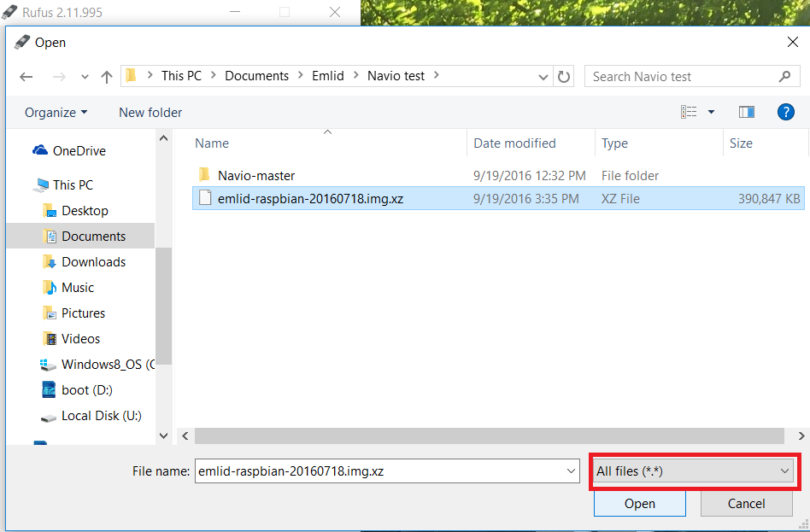Viewport: 810px width, 532px height.
Task: Open recent locations dropdown arrow
Action: (85, 77)
